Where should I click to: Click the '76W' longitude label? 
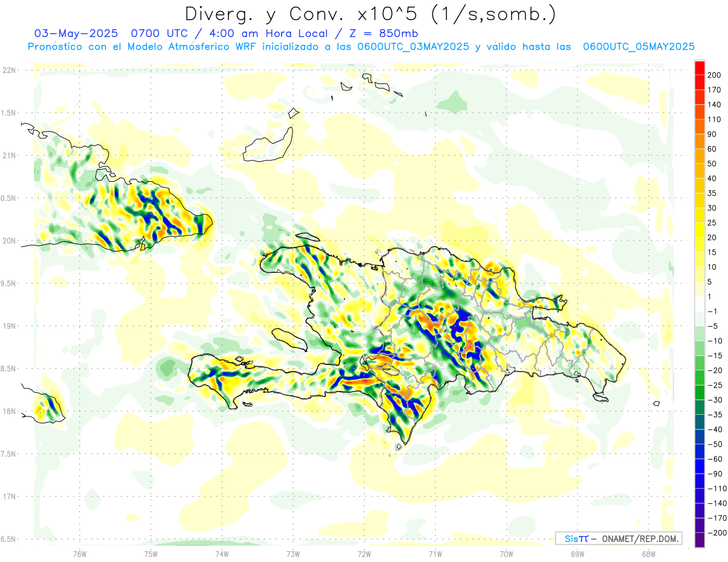coord(79,554)
